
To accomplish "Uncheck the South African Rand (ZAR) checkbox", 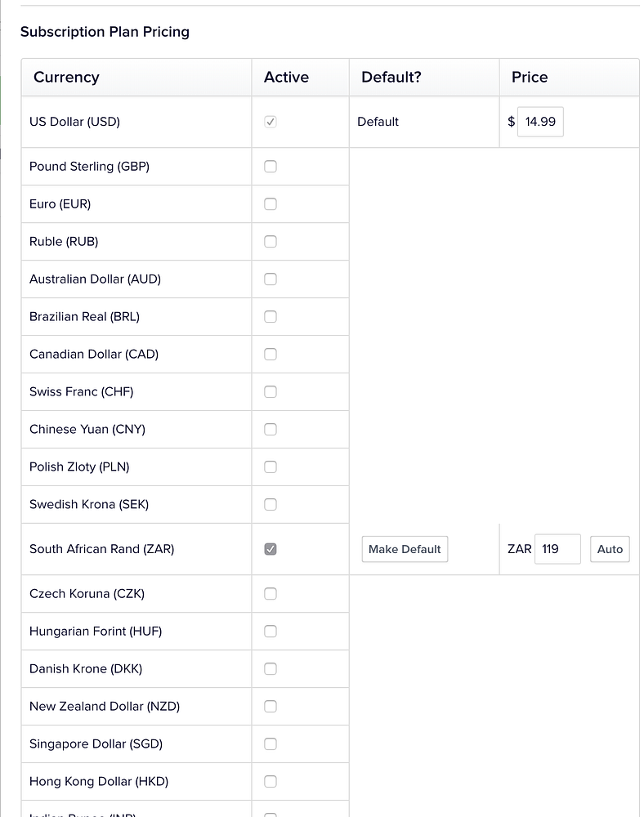I will pos(270,549).
